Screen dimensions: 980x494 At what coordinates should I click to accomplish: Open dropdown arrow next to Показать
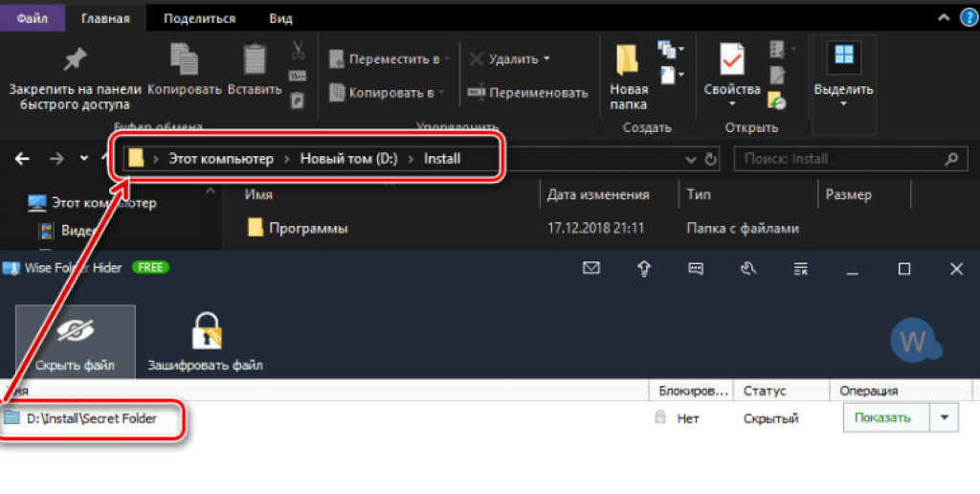point(944,417)
